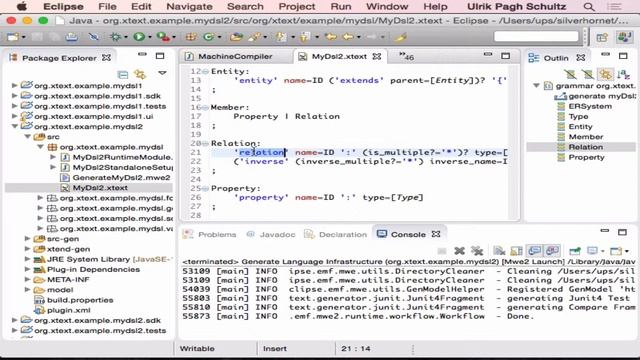Toggle Pin Console

pyautogui.click(x=575, y=251)
